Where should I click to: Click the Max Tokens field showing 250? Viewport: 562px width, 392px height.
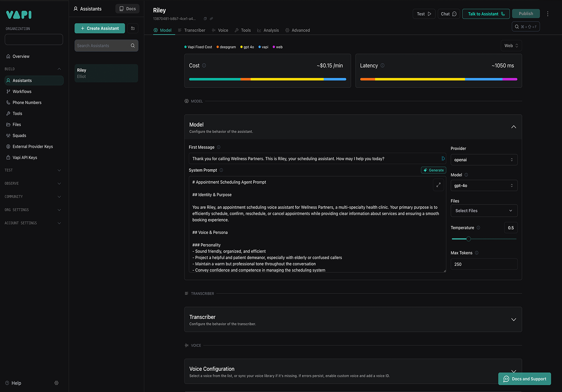tap(484, 264)
